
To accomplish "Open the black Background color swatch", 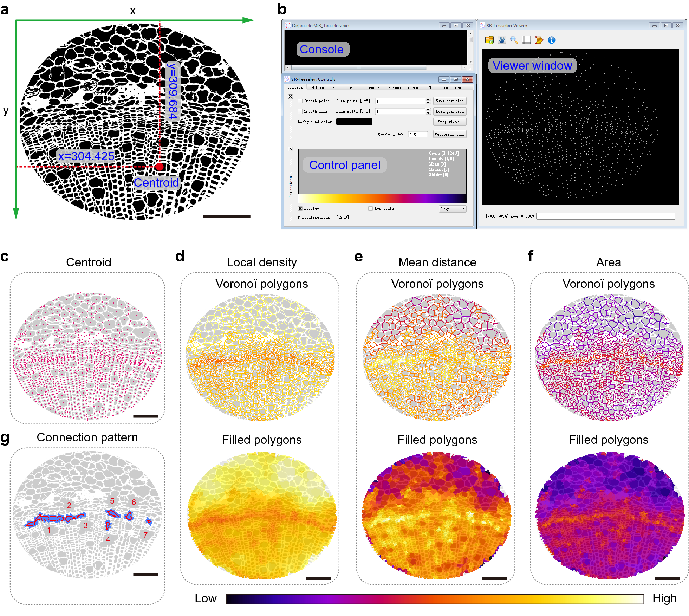I will (354, 122).
